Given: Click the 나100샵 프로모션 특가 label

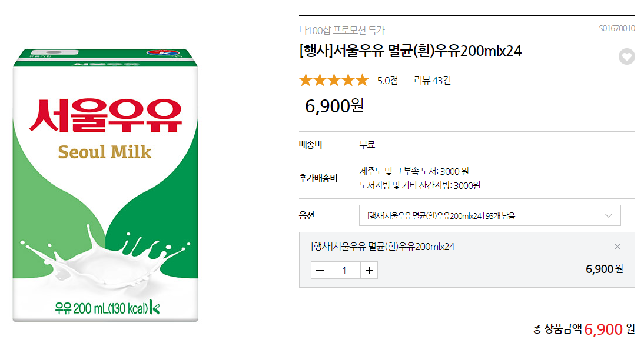Looking at the screenshot, I should coord(341,30).
